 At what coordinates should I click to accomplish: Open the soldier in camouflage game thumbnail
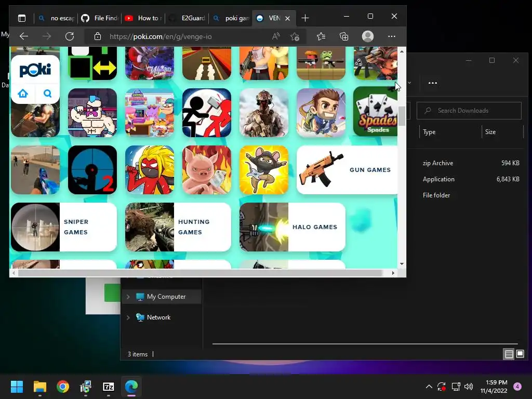263,113
